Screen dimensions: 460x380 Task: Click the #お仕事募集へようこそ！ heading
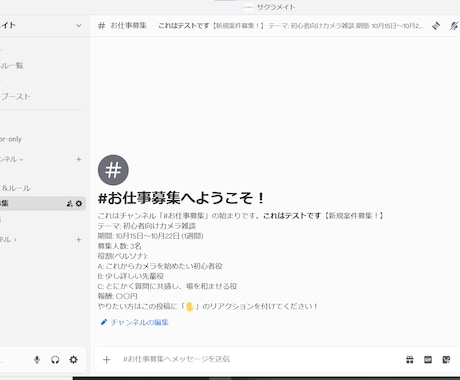(181, 198)
